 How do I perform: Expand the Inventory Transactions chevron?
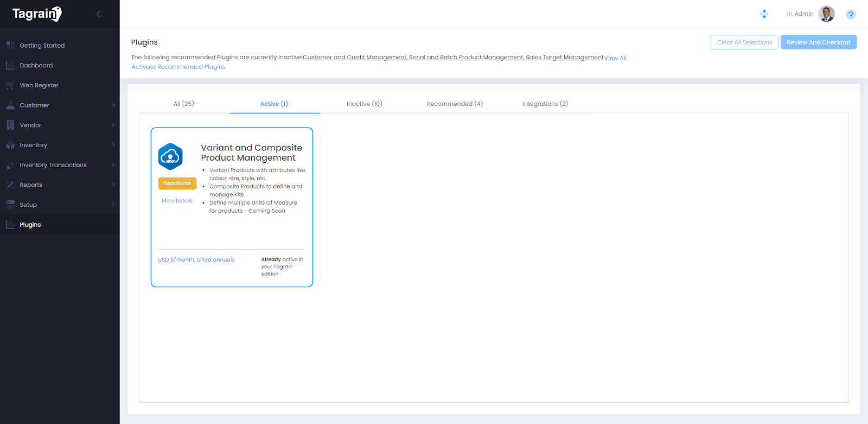click(x=113, y=165)
